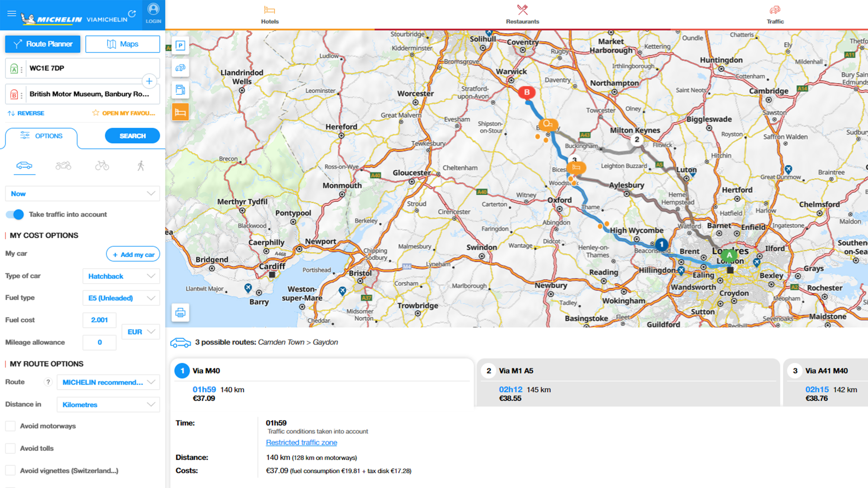Add a waypoint with plus icon
Viewport: 868px width, 488px height.
click(x=149, y=81)
